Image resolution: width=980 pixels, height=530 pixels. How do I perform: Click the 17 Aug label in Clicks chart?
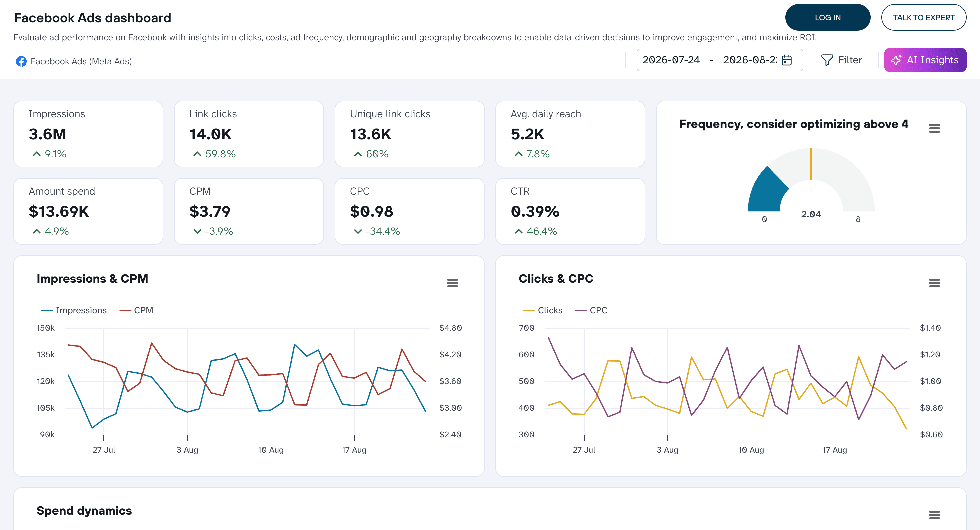(834, 450)
